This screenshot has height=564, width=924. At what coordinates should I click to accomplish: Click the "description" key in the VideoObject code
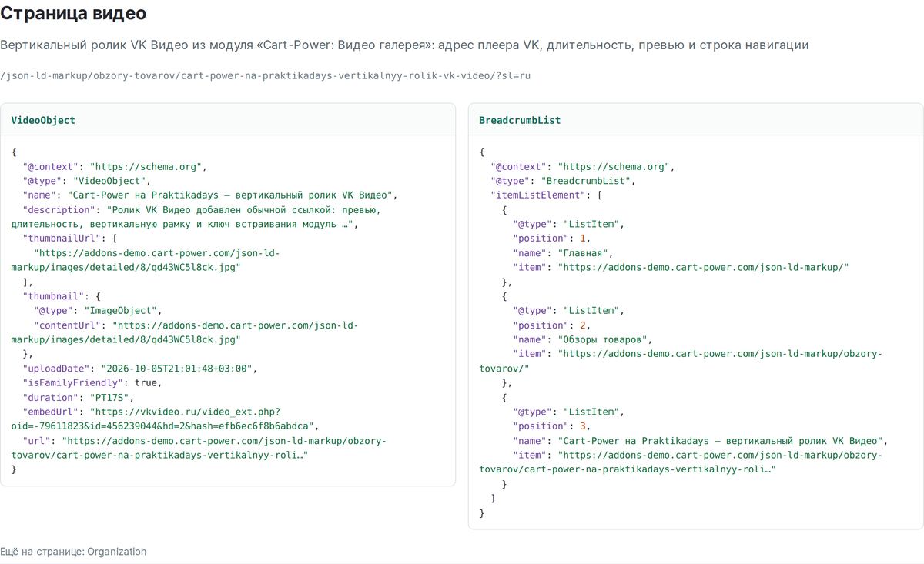[60, 210]
